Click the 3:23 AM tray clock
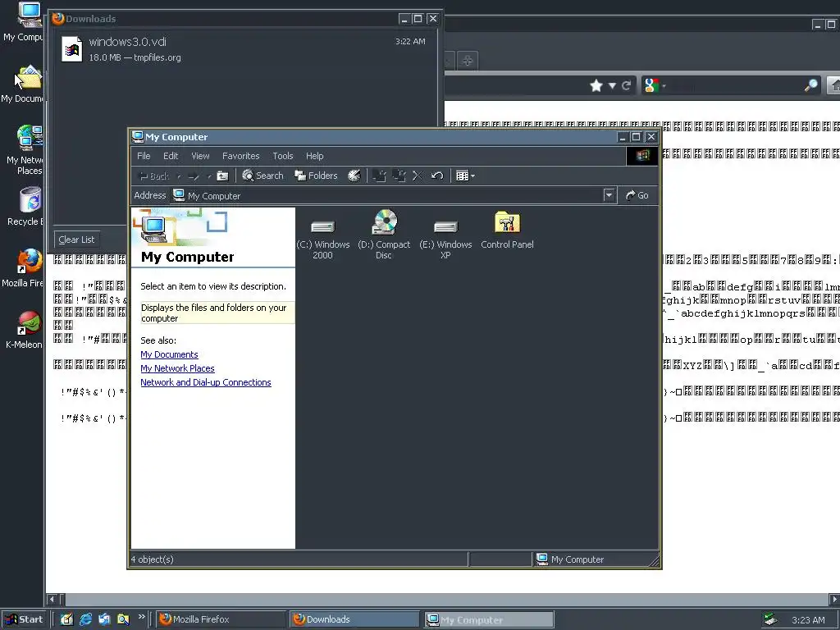The height and width of the screenshot is (630, 840). (808, 620)
